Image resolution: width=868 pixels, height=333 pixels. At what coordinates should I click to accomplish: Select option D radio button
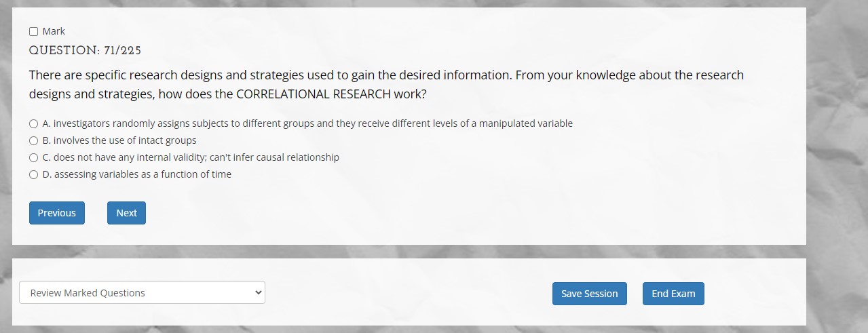pyautogui.click(x=33, y=174)
